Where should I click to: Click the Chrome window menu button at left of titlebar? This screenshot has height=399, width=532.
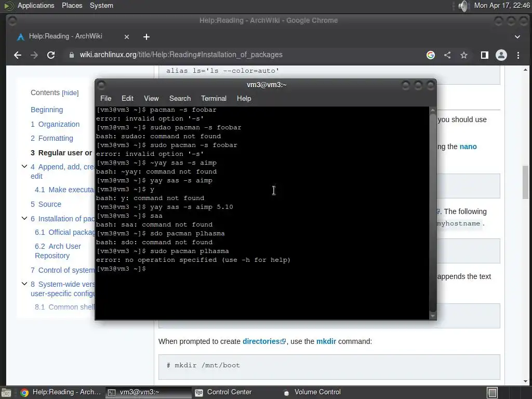(x=12, y=21)
